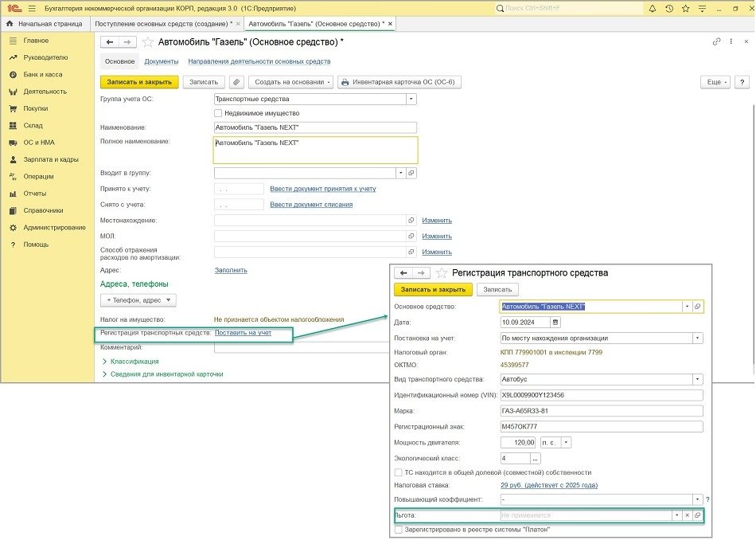This screenshot has width=756, height=540.
Task: Enable the Платон registry checkbox
Action: coord(399,529)
